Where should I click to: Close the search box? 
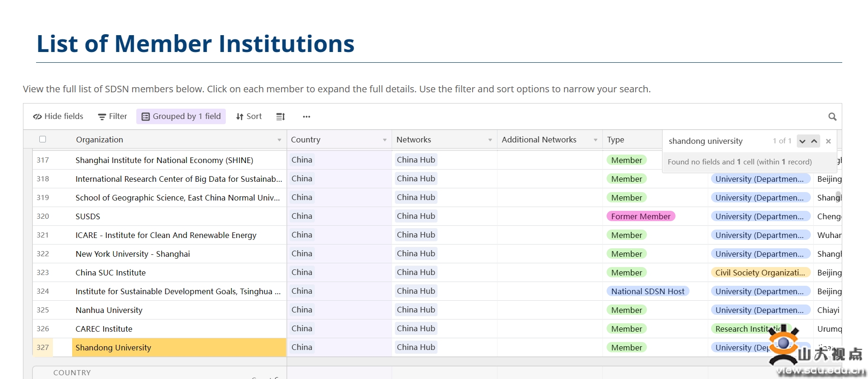pos(828,141)
